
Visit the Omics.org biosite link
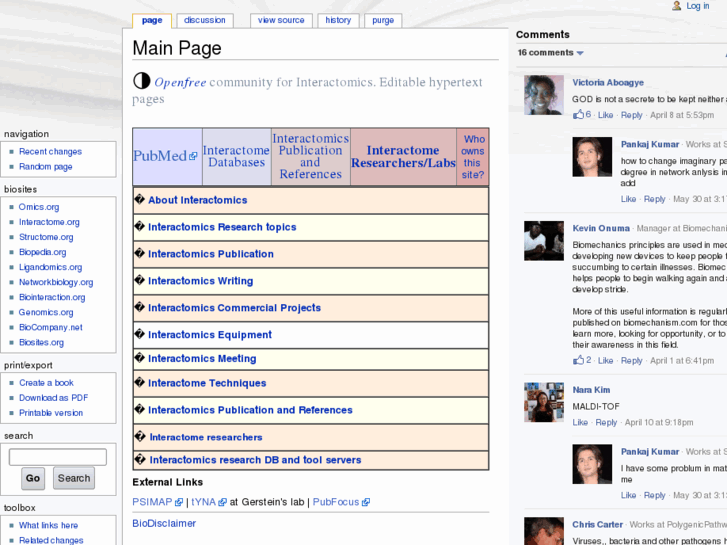coord(39,207)
